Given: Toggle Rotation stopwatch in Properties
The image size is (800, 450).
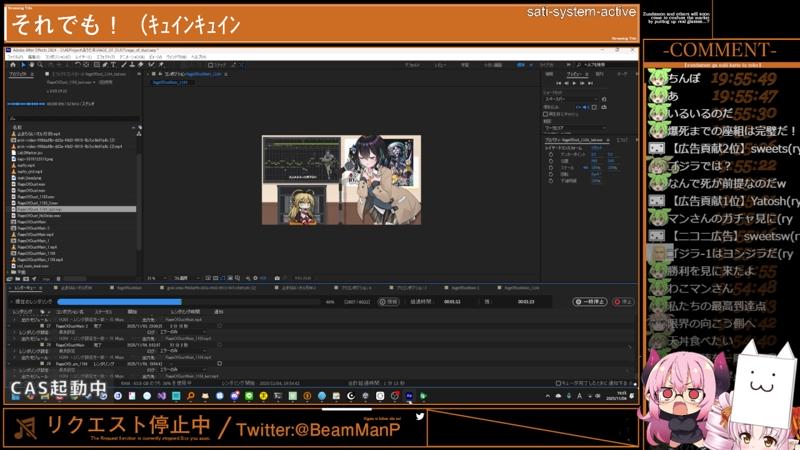Looking at the screenshot, I should pos(551,174).
